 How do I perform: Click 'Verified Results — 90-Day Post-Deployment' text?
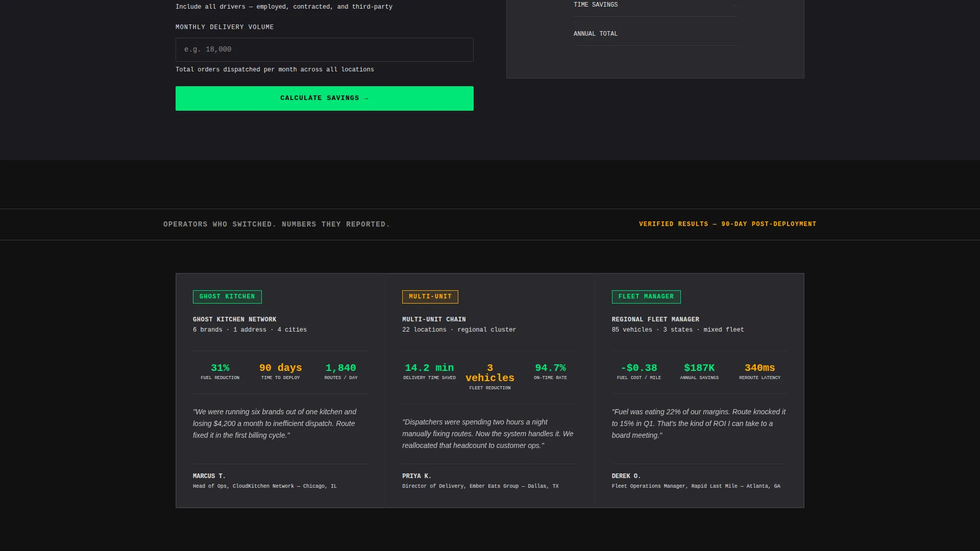[x=728, y=224]
